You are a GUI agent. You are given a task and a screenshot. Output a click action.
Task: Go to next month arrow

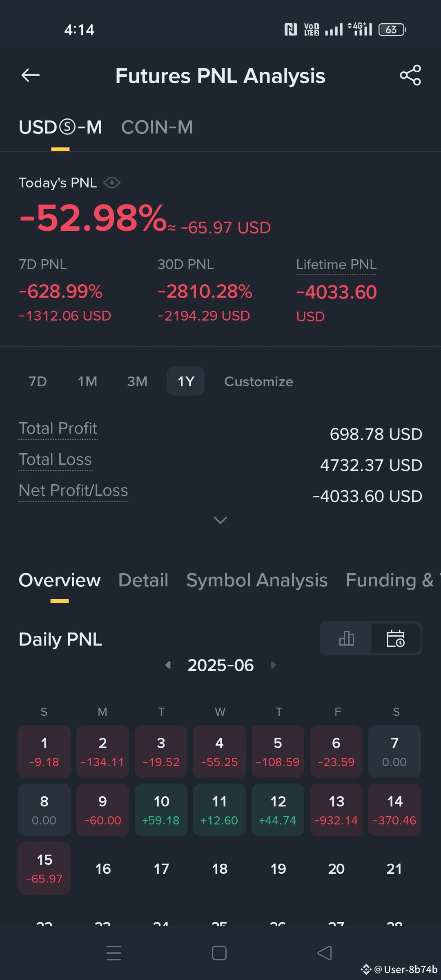(x=273, y=665)
